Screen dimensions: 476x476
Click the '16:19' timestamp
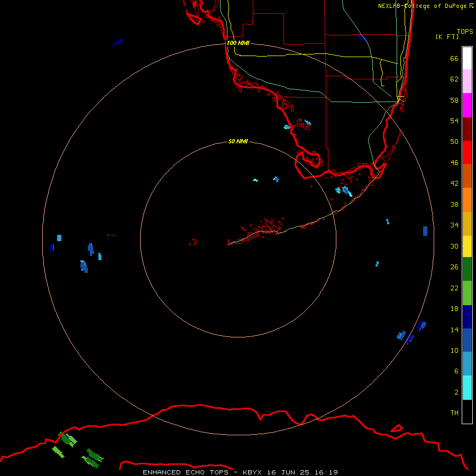[326, 472]
